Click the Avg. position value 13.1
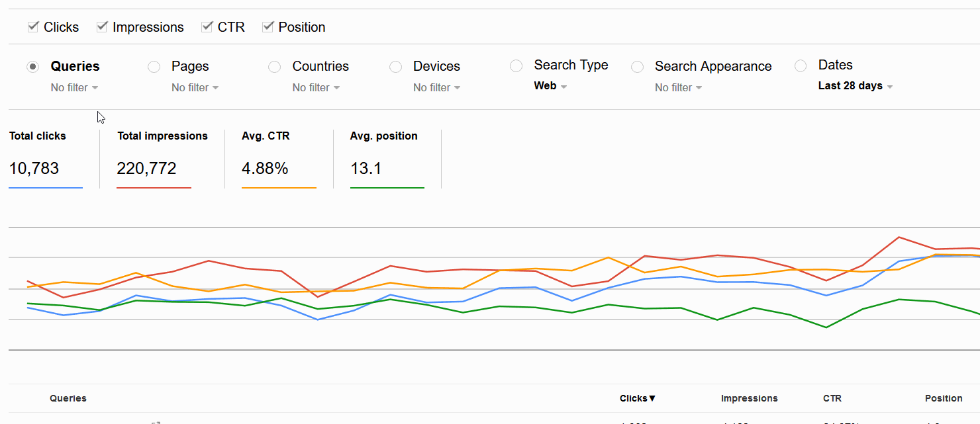 pos(366,169)
